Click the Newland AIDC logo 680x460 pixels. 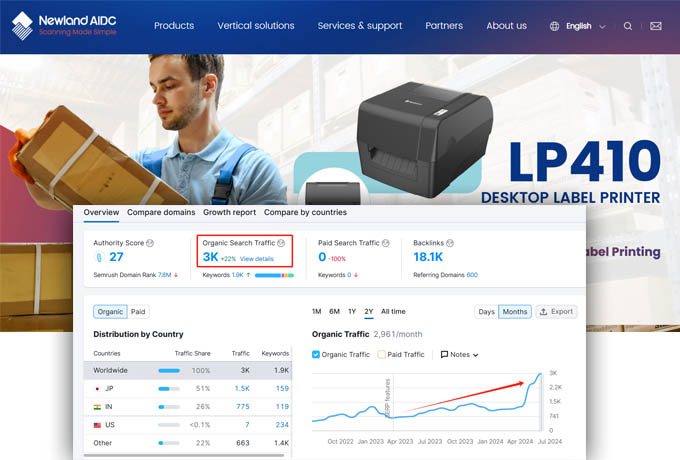[x=64, y=26]
